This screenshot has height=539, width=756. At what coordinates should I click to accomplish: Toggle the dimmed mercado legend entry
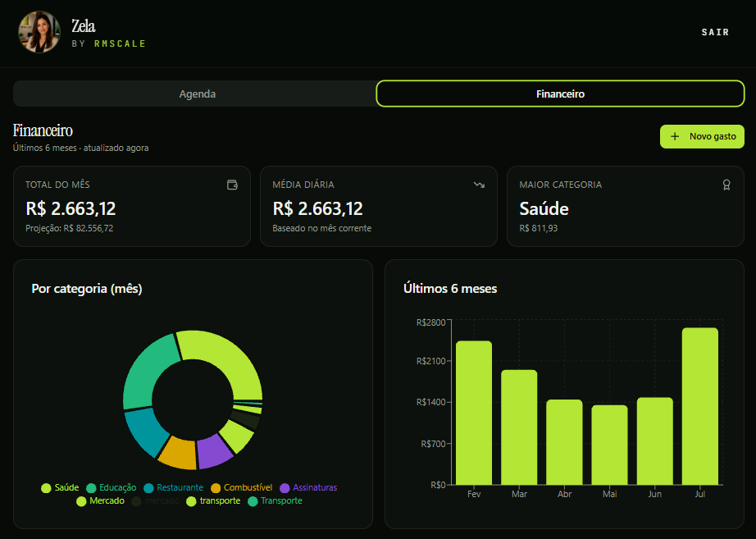pos(155,501)
